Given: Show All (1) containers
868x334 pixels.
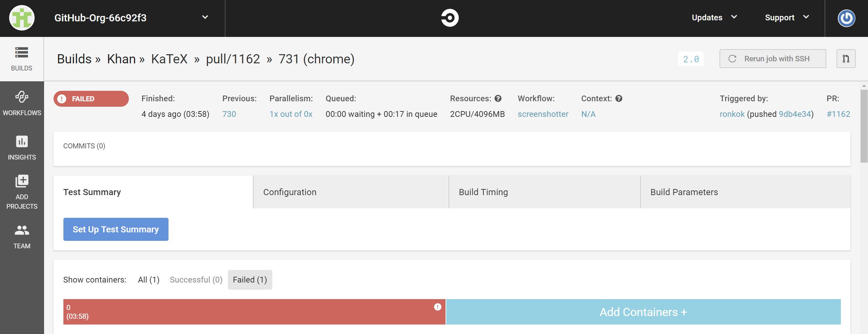Looking at the screenshot, I should (x=149, y=280).
